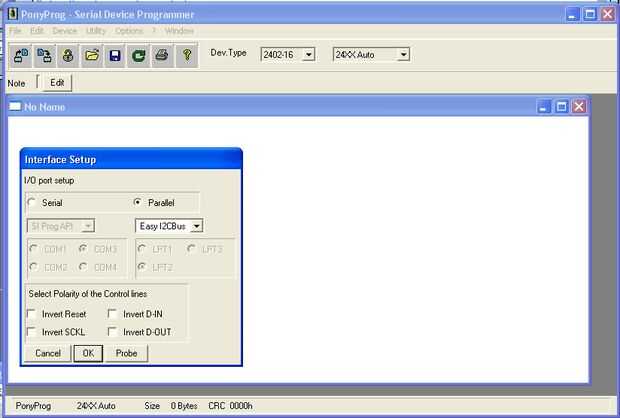Click the Size 0 Bytes status entry
The width and height of the screenshot is (620, 418).
(171, 406)
